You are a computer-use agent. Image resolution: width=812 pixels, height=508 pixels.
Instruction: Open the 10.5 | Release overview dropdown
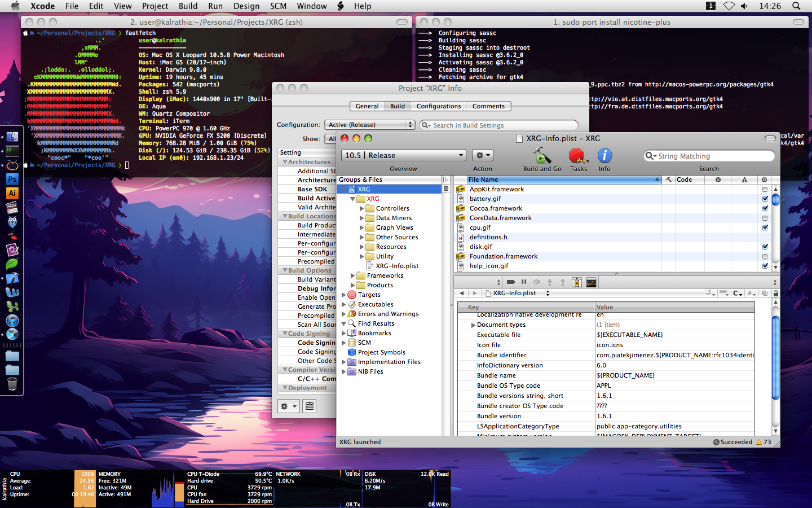pos(404,155)
